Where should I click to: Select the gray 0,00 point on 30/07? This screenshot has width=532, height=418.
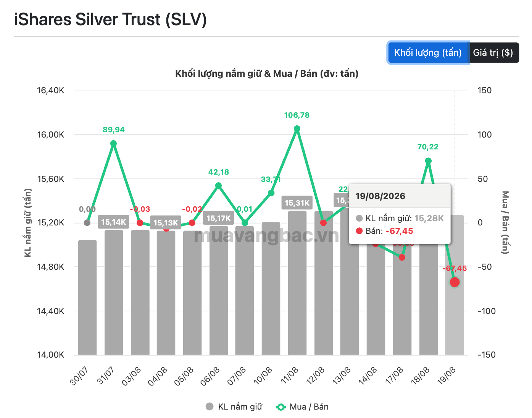[87, 223]
